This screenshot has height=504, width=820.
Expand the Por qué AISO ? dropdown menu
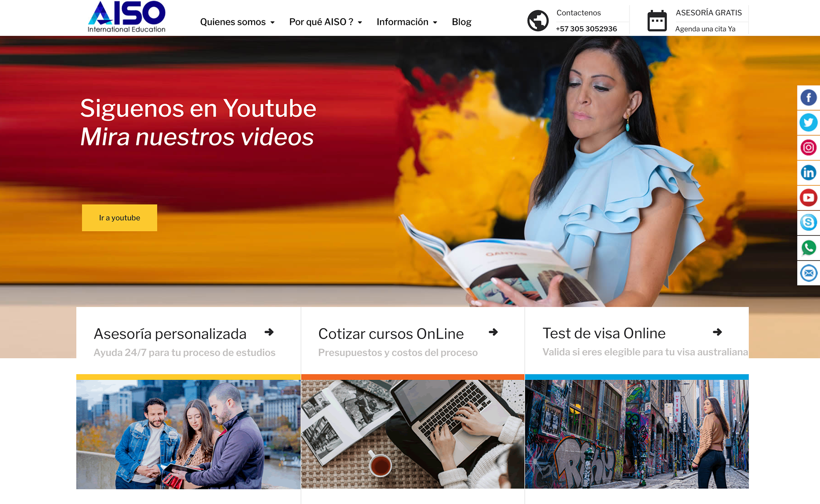point(325,22)
